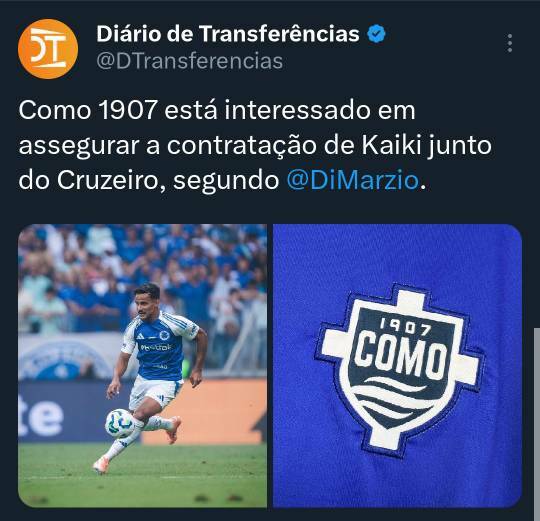Image resolution: width=540 pixels, height=521 pixels.
Task: Open Diário de Transferências display name
Action: (228, 34)
